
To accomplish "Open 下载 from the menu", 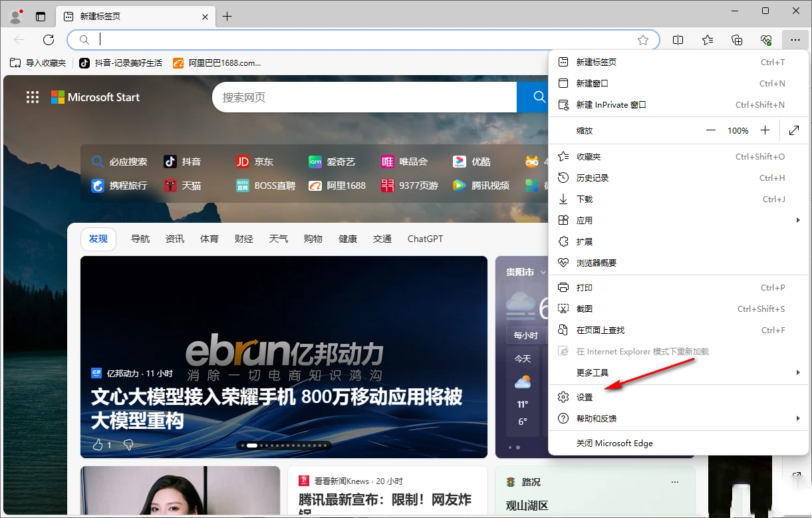I will pyautogui.click(x=678, y=199).
